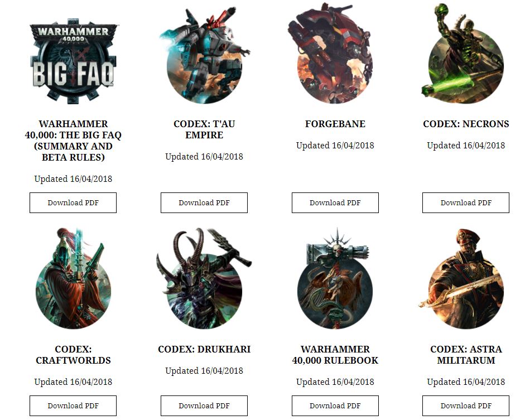
Task: Select the Forgebane red knight artwork
Action: point(335,54)
